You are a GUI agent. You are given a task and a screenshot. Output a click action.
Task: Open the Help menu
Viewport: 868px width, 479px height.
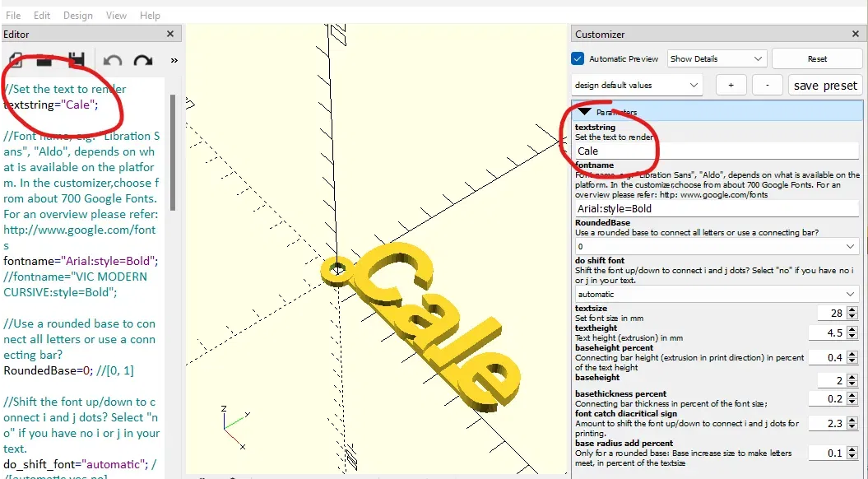tap(150, 16)
